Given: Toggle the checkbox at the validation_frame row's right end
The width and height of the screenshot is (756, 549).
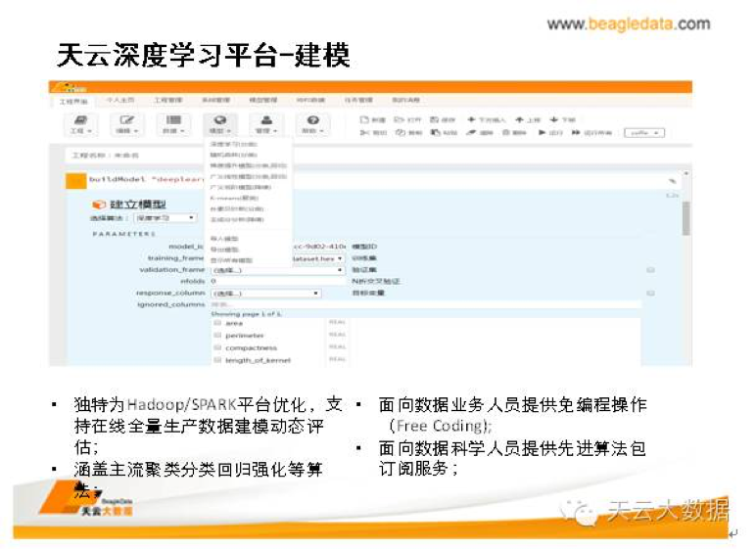Looking at the screenshot, I should pos(650,270).
